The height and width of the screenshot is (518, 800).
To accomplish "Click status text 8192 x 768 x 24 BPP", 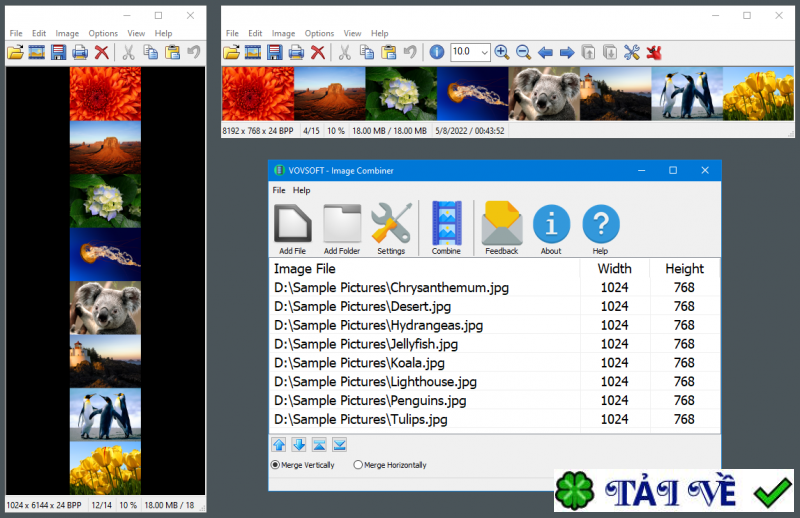I will [x=258, y=131].
